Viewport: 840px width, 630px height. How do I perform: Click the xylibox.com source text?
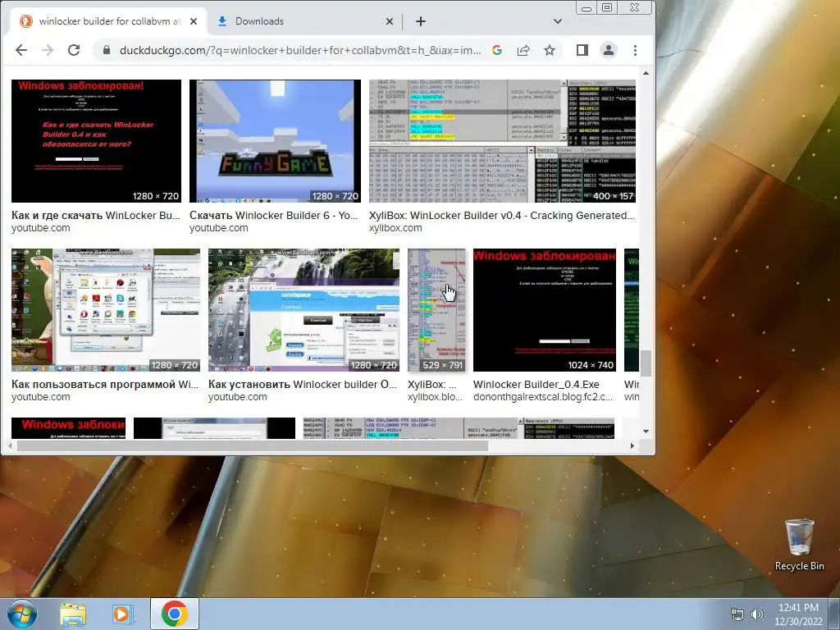pos(395,228)
